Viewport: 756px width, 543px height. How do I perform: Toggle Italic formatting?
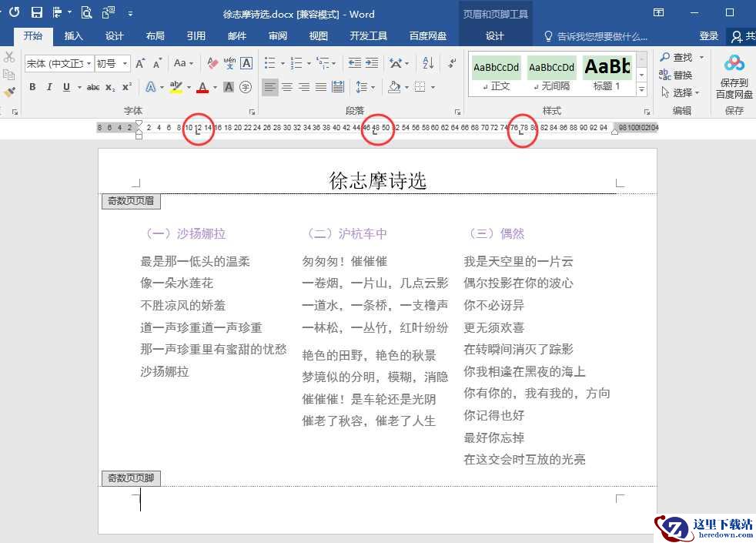click(x=49, y=87)
